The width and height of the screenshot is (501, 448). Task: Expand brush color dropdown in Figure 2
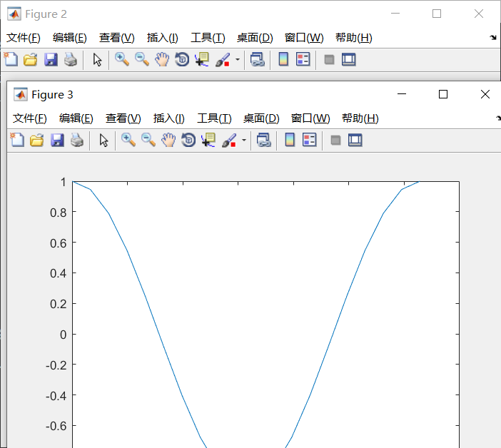point(238,60)
